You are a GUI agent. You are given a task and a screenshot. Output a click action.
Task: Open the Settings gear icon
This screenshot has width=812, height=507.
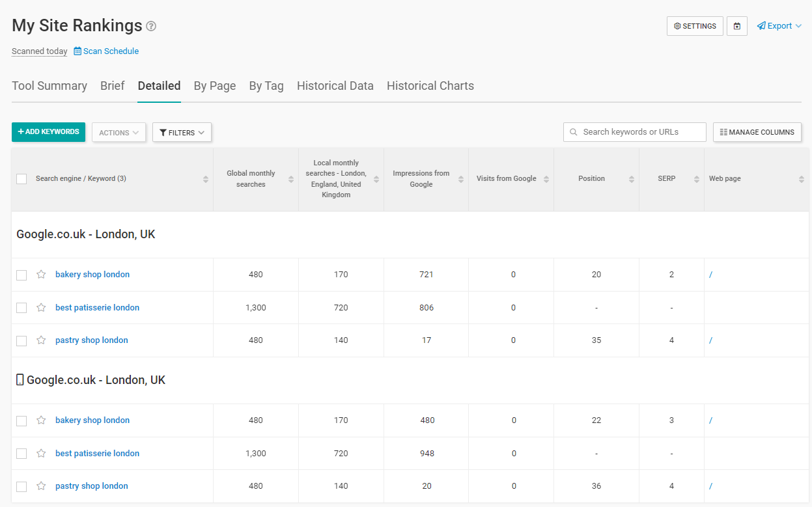click(677, 26)
